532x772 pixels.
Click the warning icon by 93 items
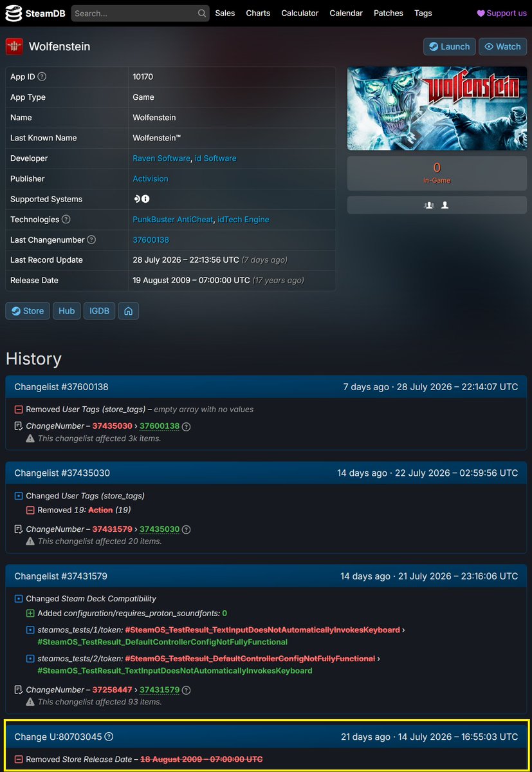click(x=30, y=702)
